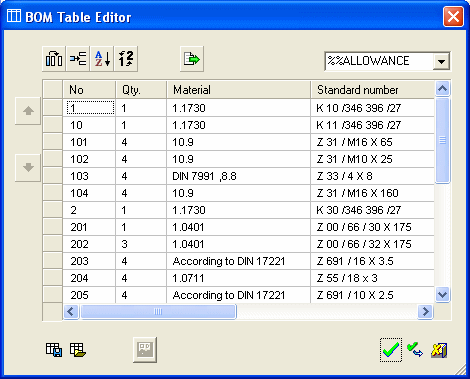
Task: Click standard number Z 31 / M10 X 25
Action: tap(372, 159)
